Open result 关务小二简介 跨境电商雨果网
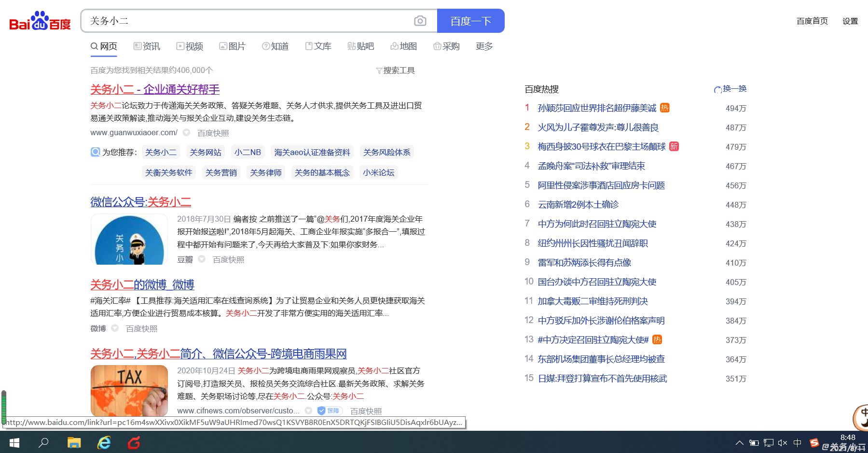The image size is (868, 453). pos(219,354)
